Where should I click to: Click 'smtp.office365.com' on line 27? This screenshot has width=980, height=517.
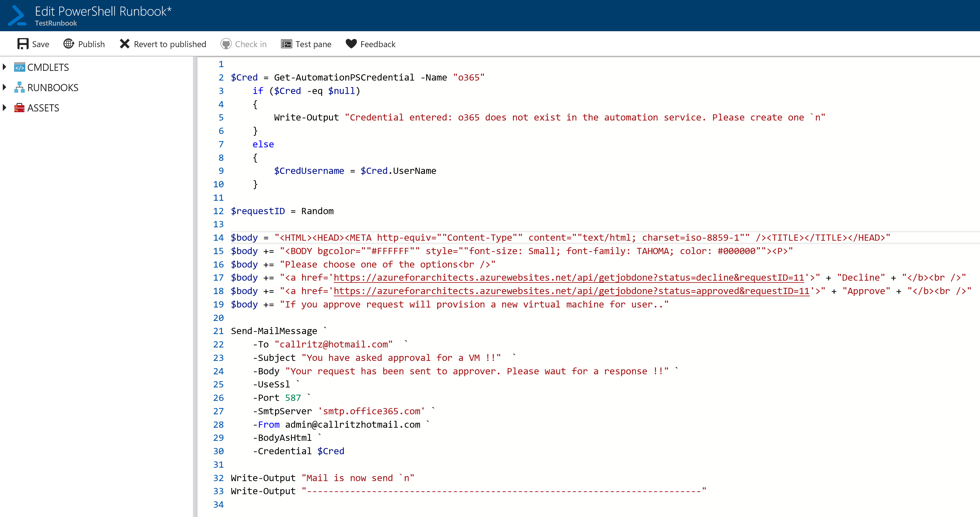click(x=371, y=411)
